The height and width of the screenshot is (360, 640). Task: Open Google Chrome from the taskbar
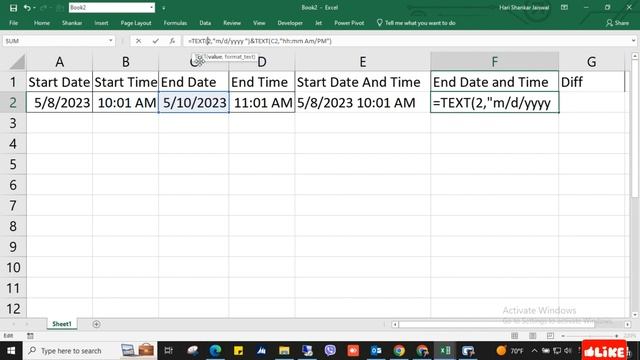pyautogui.click(x=399, y=351)
